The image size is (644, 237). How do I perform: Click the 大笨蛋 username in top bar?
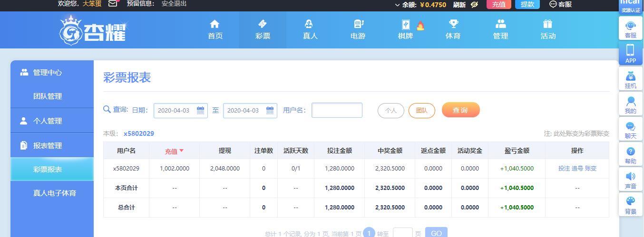coord(92,4)
